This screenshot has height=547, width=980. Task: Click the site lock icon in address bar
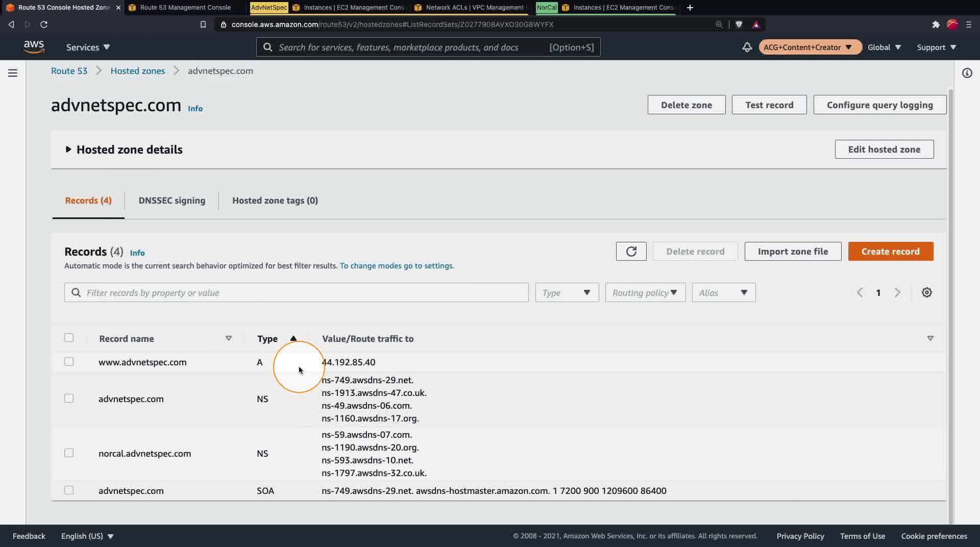(x=223, y=24)
